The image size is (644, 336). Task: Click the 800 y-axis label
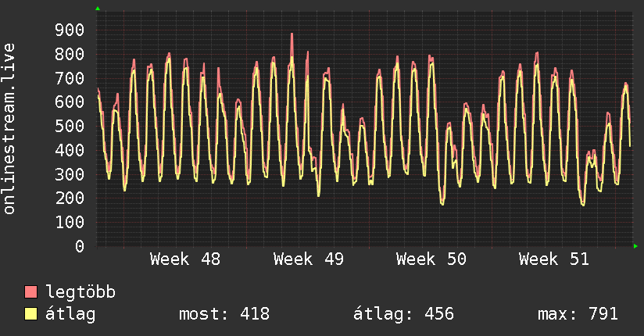tap(70, 54)
